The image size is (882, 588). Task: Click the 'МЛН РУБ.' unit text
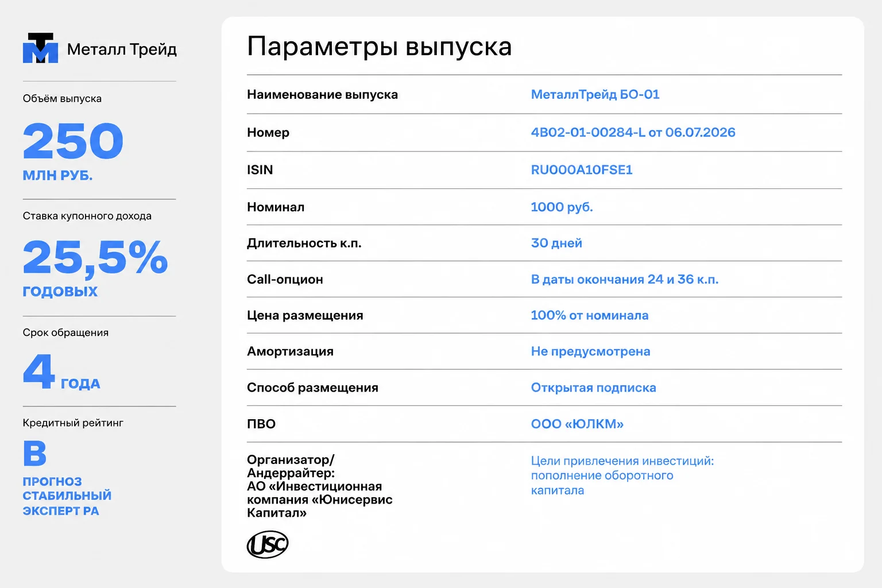57,176
